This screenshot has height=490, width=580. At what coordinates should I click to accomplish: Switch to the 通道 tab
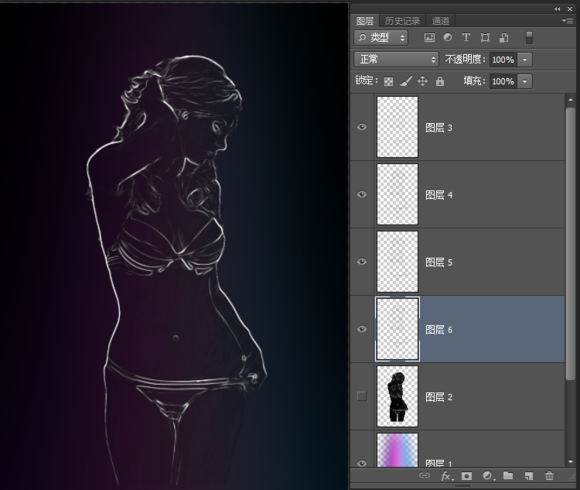(x=440, y=21)
